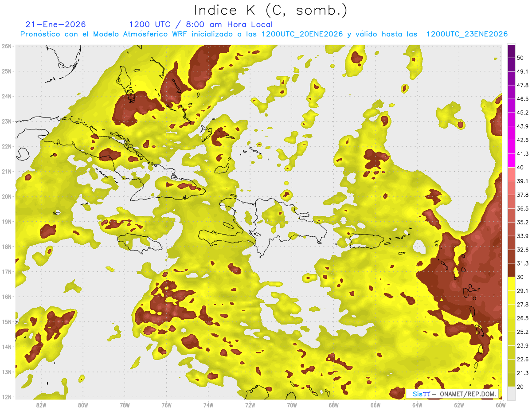Screen dimensions: 532x411
Task: Click the '50' colorbar label
Action: tap(521, 58)
